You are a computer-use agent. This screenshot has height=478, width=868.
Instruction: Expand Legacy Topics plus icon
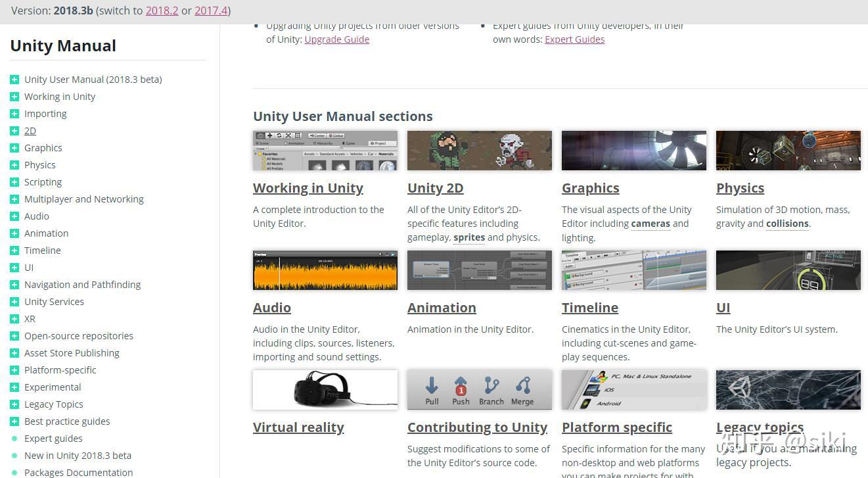[x=14, y=404]
